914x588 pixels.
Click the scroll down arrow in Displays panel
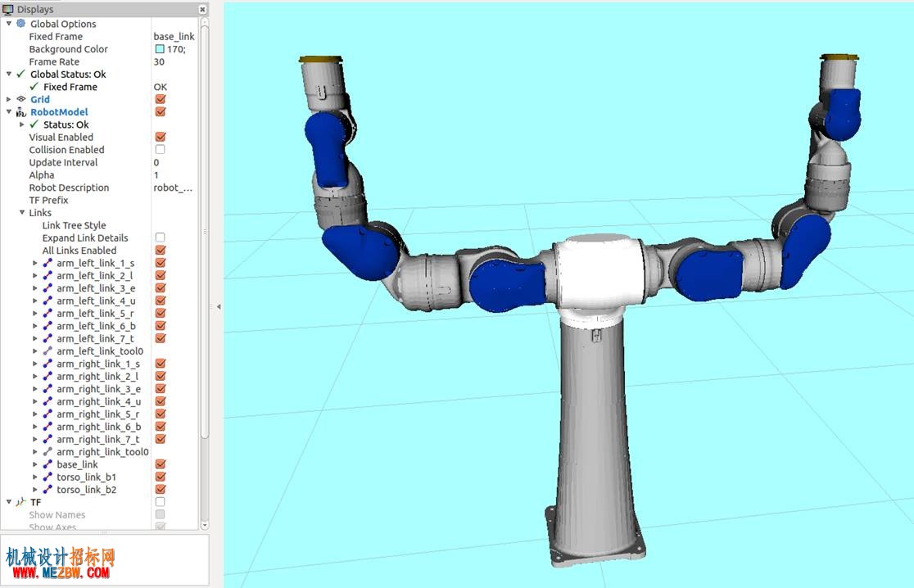coord(205,525)
